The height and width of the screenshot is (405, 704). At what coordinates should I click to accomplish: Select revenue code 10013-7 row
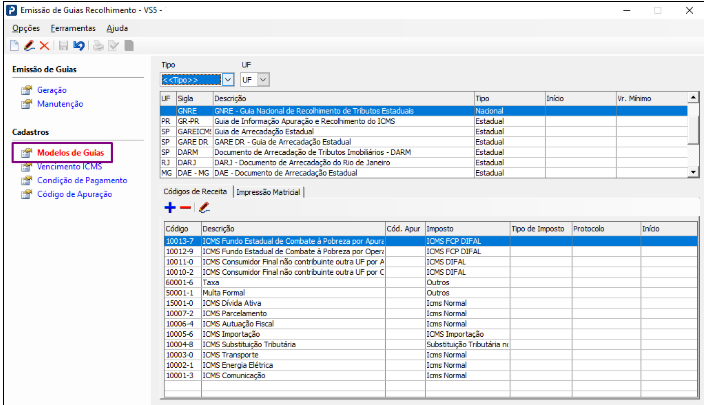[x=431, y=241]
